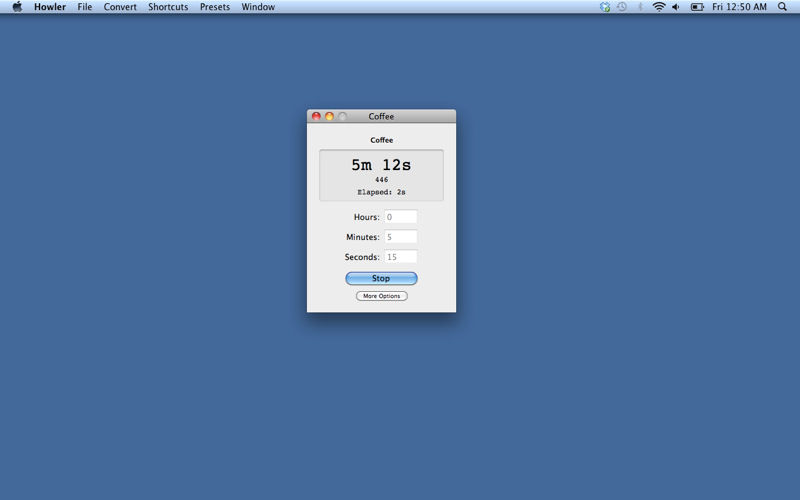Minimize the Coffee window with yellow button
The height and width of the screenshot is (500, 800).
coord(330,116)
